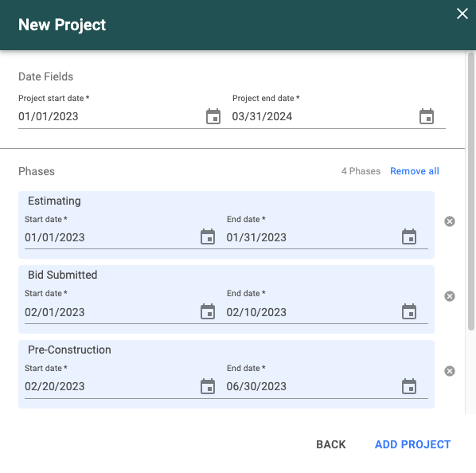
Task: Open calendar for Pre-Construction end date
Action: pyautogui.click(x=409, y=386)
